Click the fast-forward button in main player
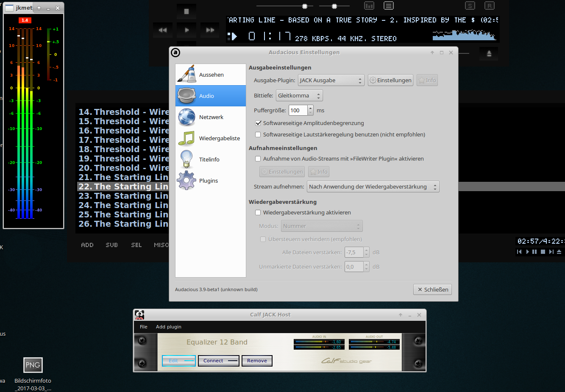Image resolution: width=565 pixels, height=392 pixels. 210,30
